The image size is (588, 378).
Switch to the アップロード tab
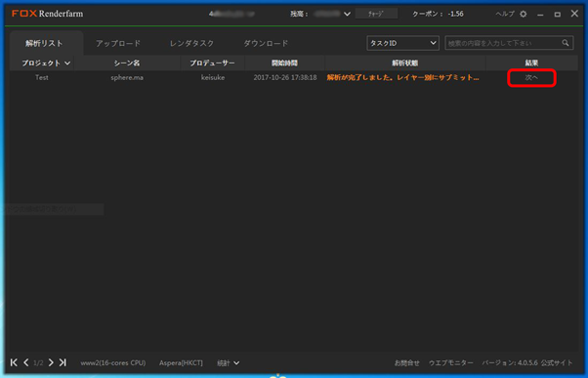pos(118,44)
